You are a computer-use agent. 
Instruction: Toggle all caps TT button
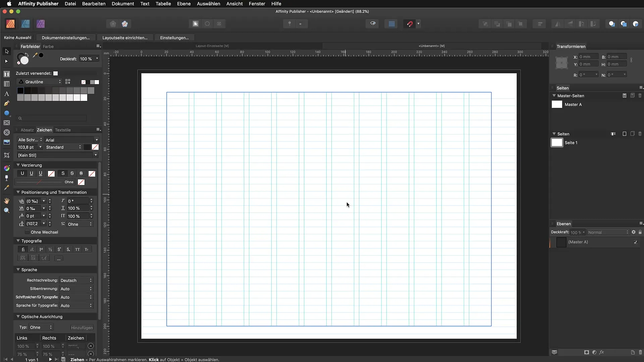pyautogui.click(x=77, y=249)
